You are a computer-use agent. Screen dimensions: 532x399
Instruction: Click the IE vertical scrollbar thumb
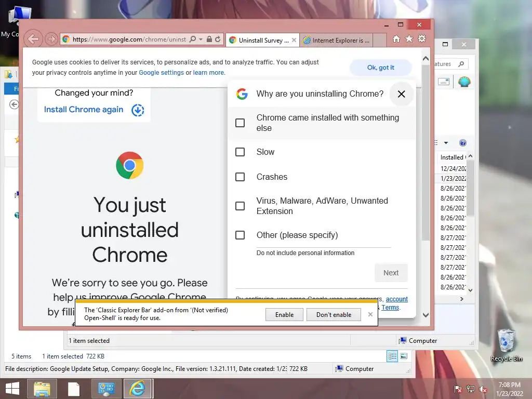click(x=425, y=153)
